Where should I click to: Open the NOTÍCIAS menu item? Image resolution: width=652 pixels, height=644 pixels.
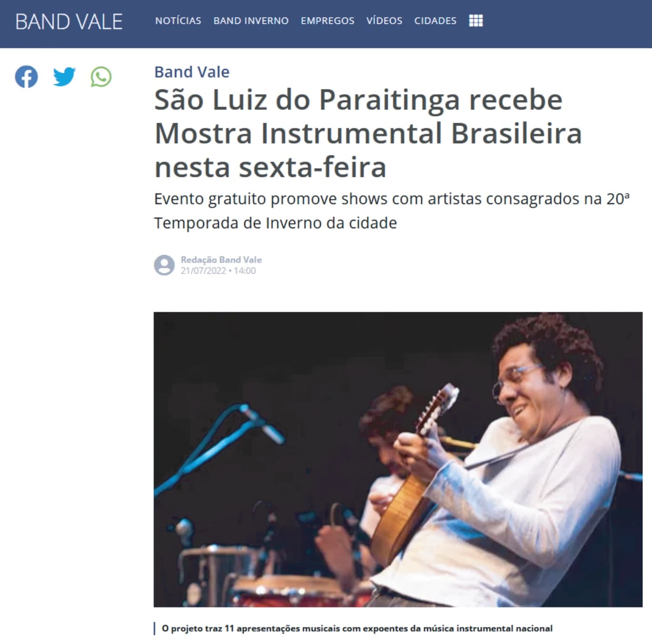point(178,21)
